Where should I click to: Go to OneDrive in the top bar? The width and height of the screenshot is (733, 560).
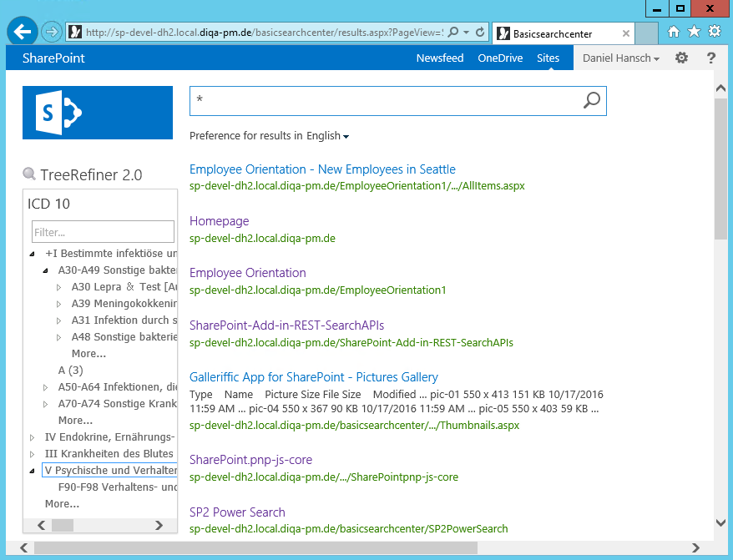pyautogui.click(x=499, y=58)
